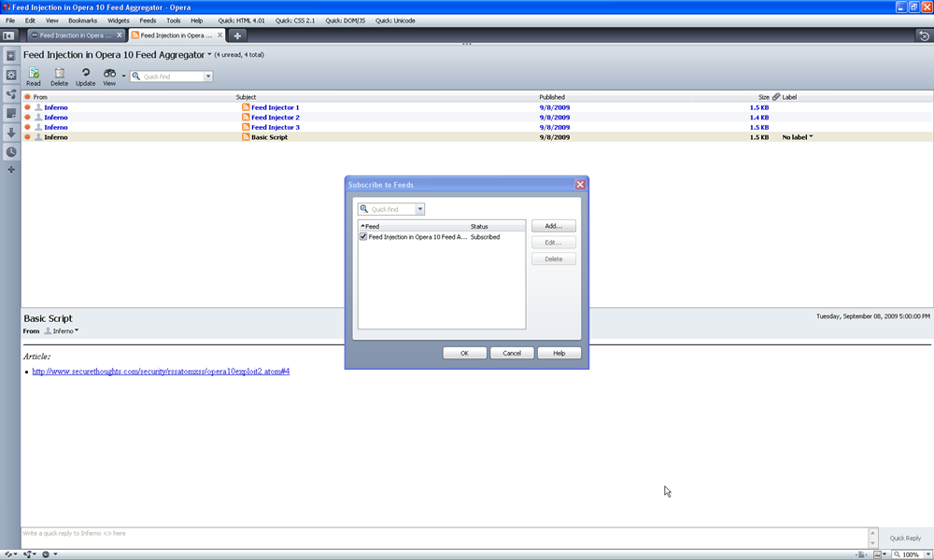Open the Transfers download-arrow panel
This screenshot has height=560, width=934.
click(10, 133)
